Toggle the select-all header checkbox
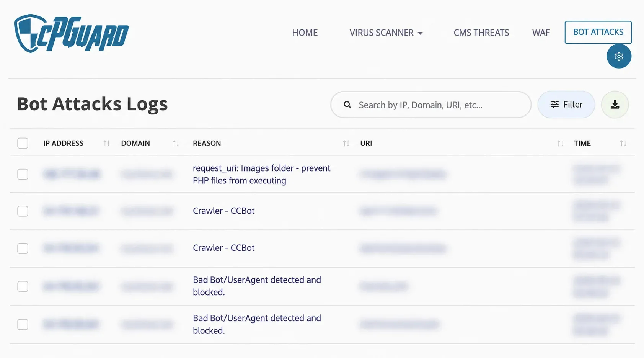 pyautogui.click(x=23, y=143)
